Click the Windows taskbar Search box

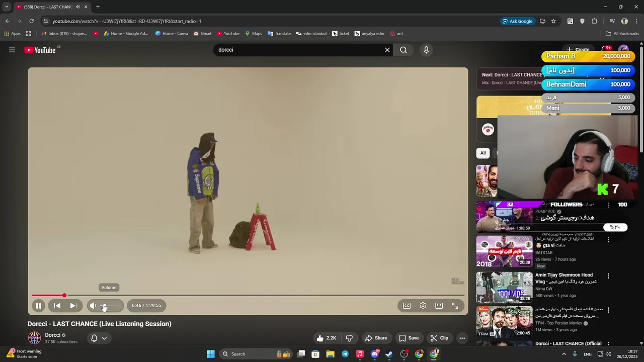pyautogui.click(x=255, y=354)
